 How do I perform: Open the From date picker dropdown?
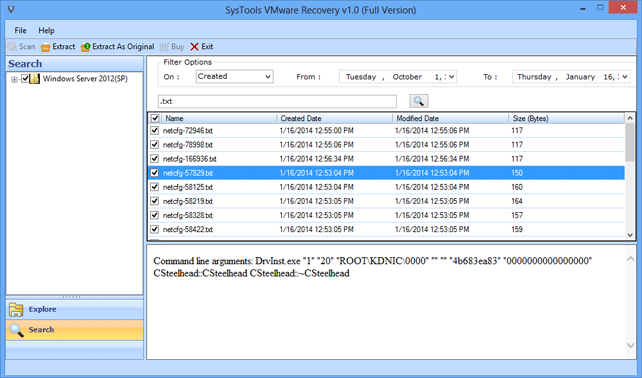click(x=451, y=77)
